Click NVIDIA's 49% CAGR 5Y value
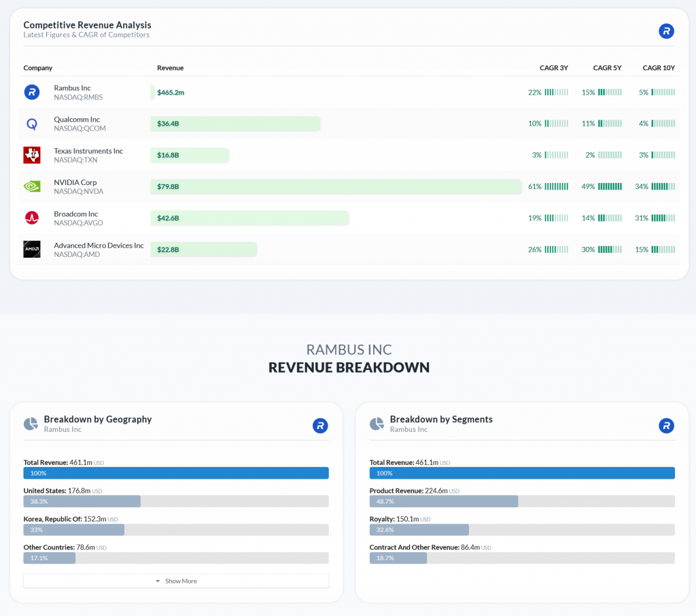 588,186
